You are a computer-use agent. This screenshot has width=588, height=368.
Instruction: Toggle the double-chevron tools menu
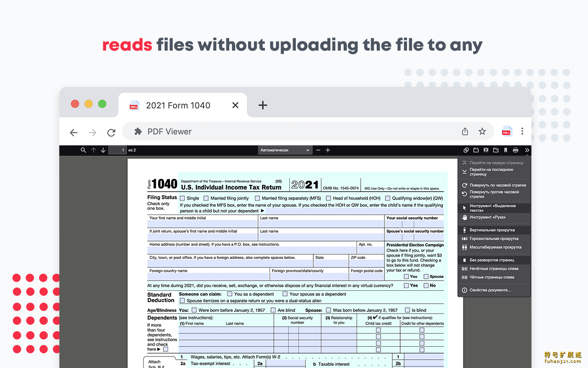[x=527, y=150]
